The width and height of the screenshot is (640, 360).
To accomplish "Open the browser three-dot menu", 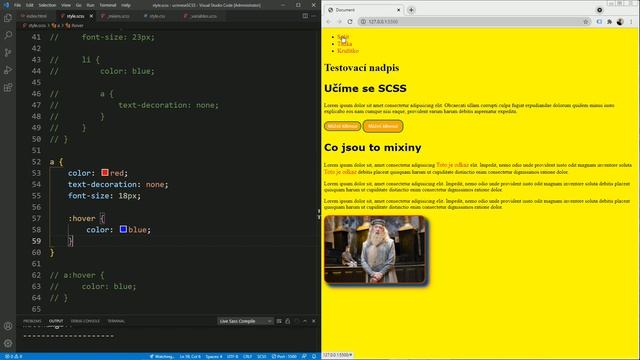I will point(631,22).
